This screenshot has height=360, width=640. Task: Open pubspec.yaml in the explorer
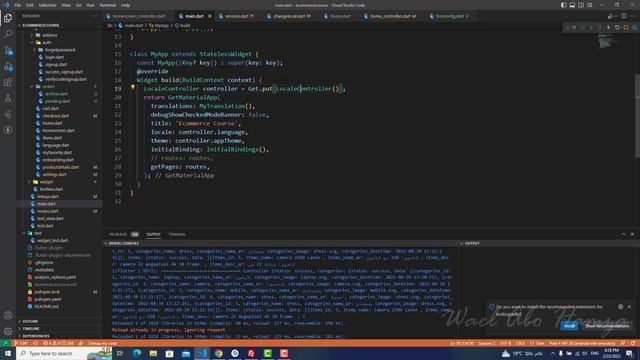point(47,299)
